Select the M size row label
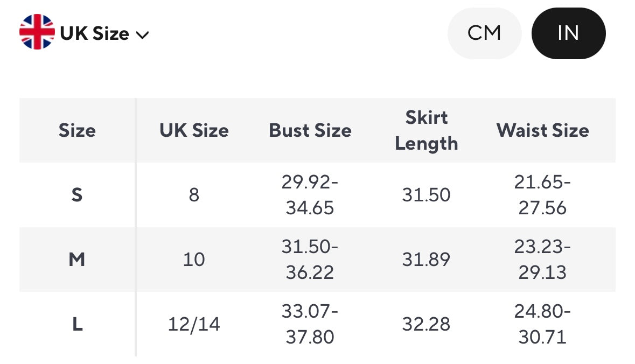This screenshot has width=635, height=364. [x=77, y=260]
